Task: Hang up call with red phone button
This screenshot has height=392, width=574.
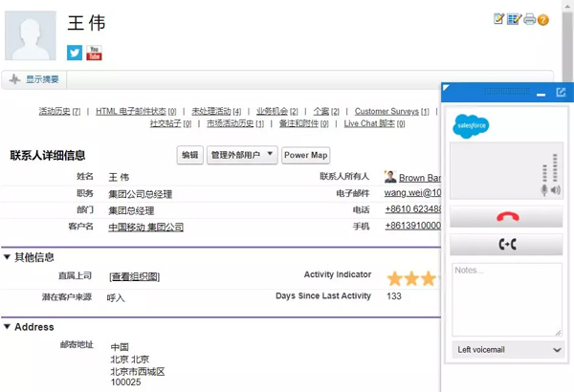Action: 506,217
